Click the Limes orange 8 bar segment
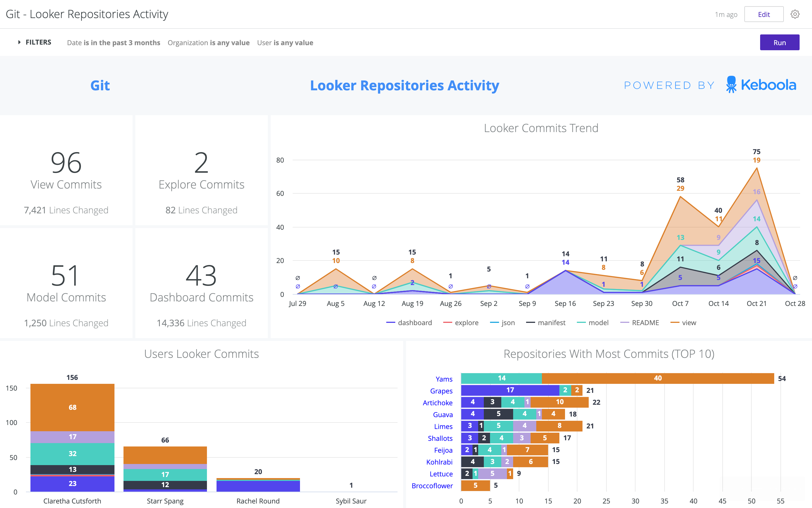Viewport: 812px width, 508px height. 559,426
